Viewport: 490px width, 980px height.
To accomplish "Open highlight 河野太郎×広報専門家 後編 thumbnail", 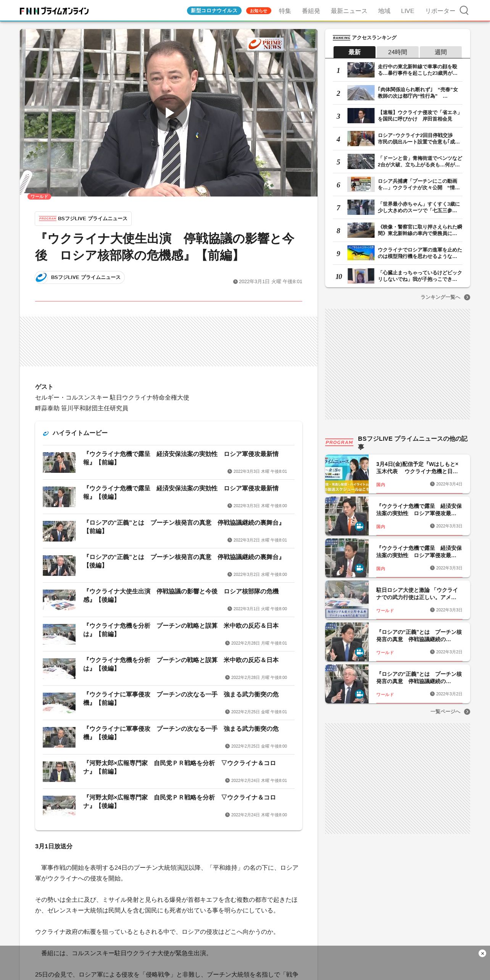I will coord(59,806).
